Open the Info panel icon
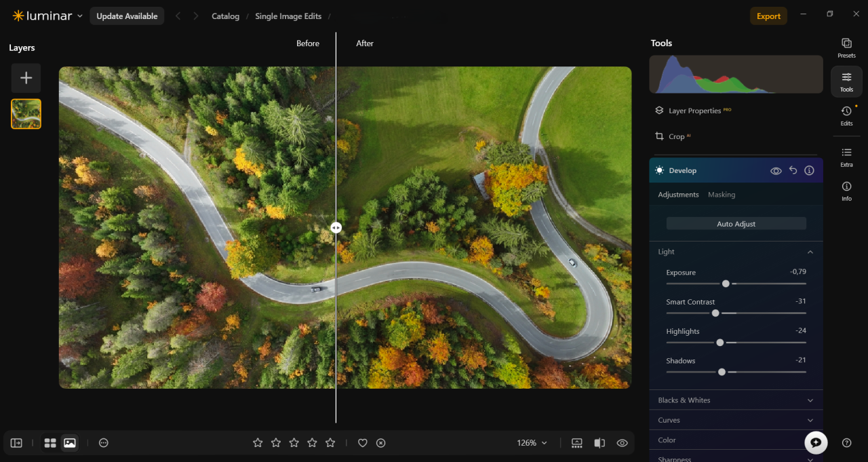Image resolution: width=868 pixels, height=462 pixels. point(846,191)
